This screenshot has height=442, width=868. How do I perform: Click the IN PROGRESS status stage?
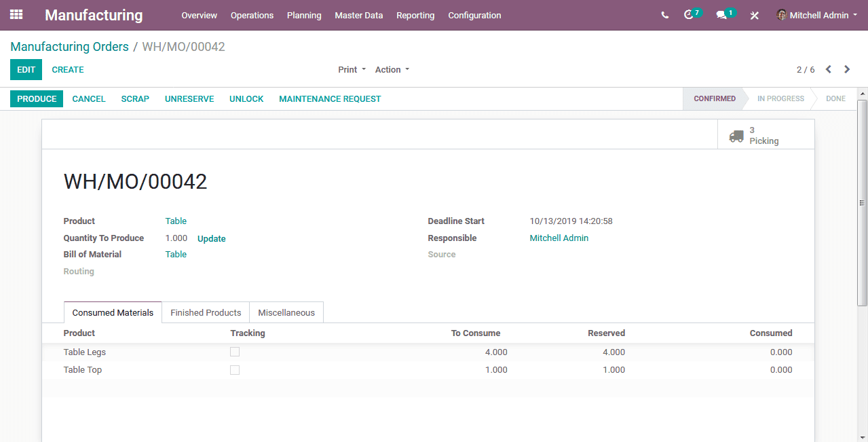pos(780,98)
